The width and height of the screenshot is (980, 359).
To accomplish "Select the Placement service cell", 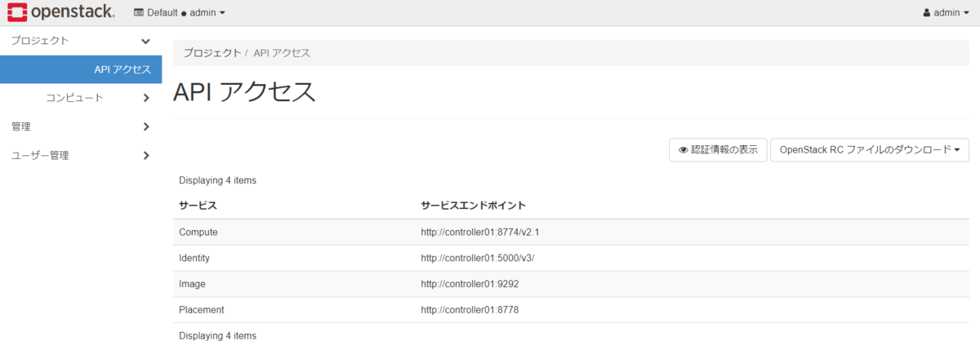I will tap(201, 310).
